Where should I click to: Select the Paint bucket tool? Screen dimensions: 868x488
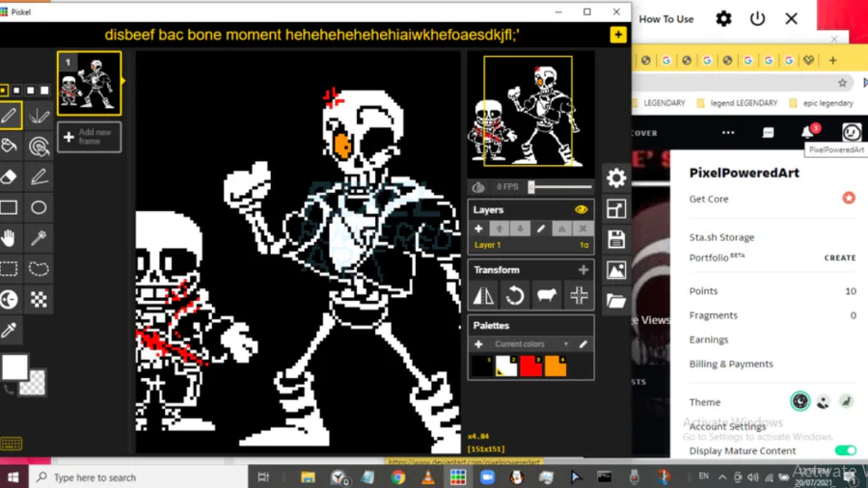pyautogui.click(x=10, y=146)
